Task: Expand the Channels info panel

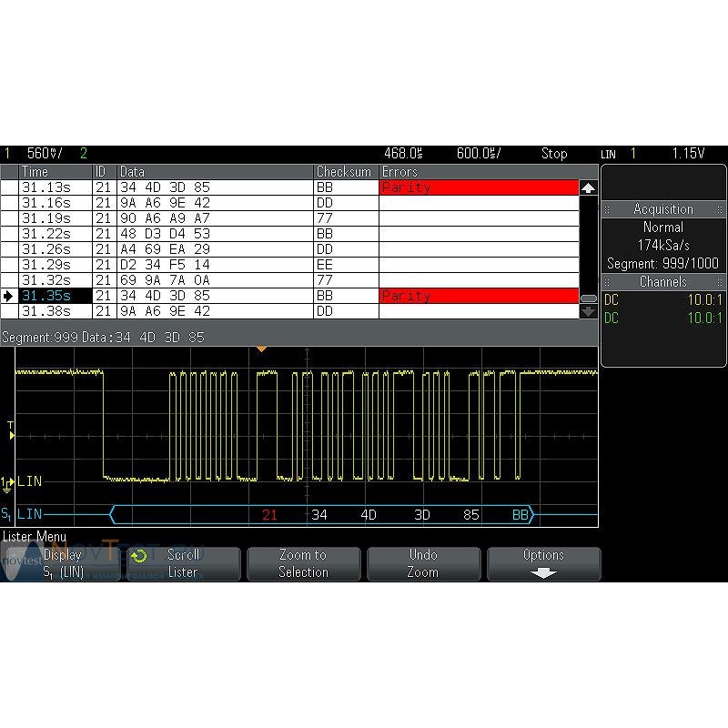Action: pyautogui.click(x=662, y=282)
